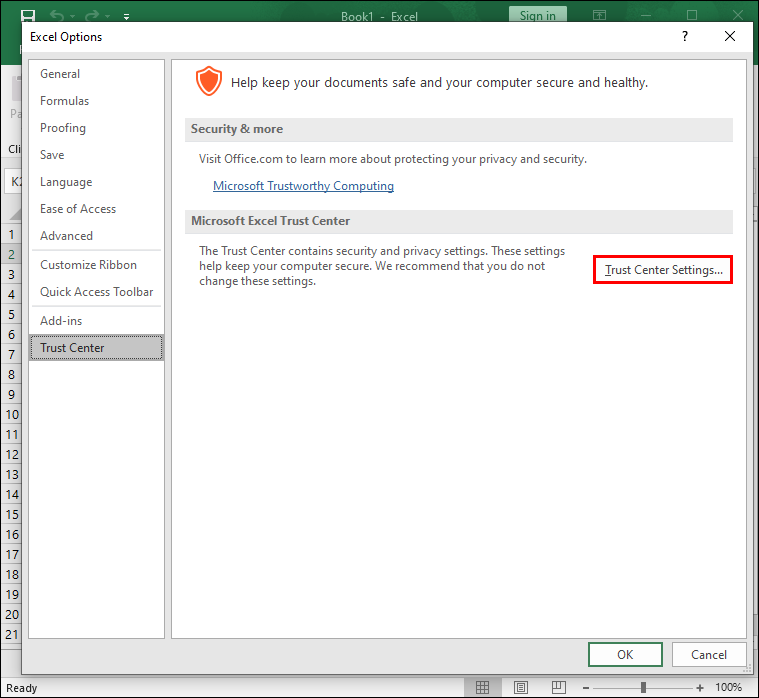Select Trust Center in sidebar
Screen dimensions: 759x698
(x=96, y=348)
